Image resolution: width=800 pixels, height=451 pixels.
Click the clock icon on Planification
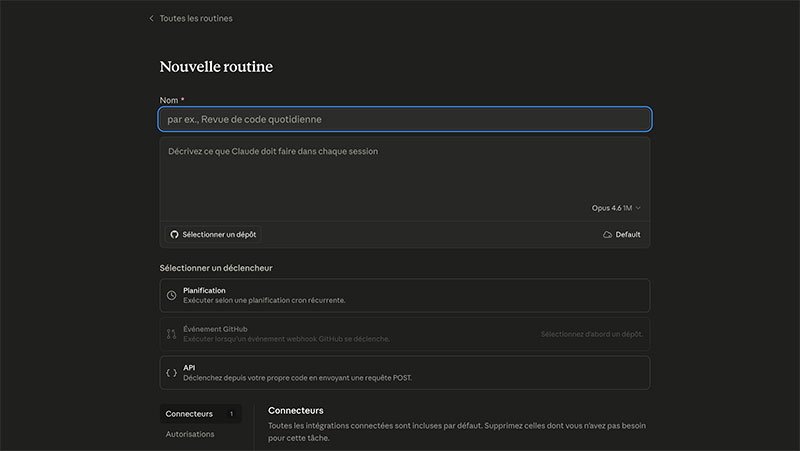171,295
